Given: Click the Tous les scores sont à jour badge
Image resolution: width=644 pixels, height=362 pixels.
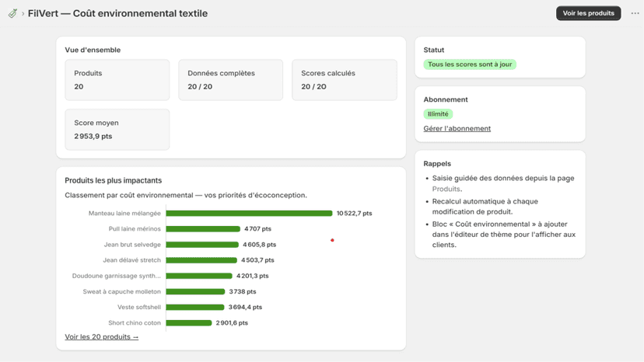Looking at the screenshot, I should [470, 64].
